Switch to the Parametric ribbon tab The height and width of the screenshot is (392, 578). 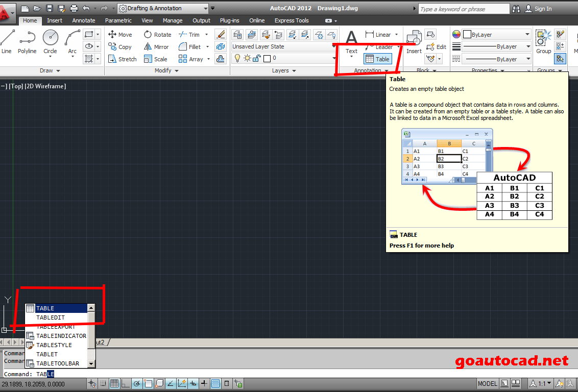pos(118,20)
